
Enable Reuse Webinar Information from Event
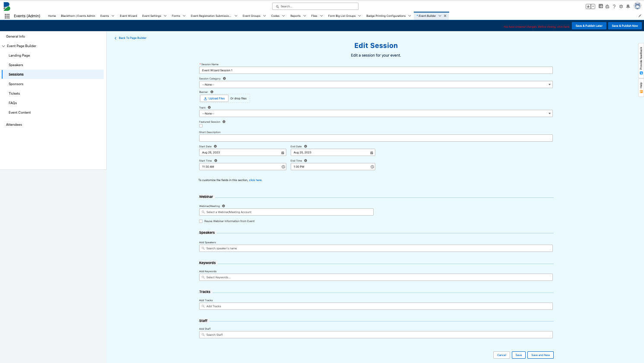(x=201, y=221)
